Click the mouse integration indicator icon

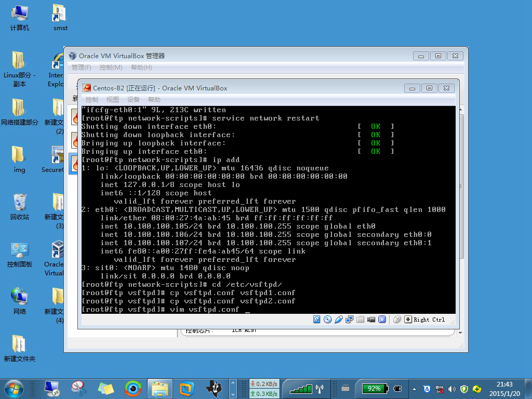pos(397,320)
